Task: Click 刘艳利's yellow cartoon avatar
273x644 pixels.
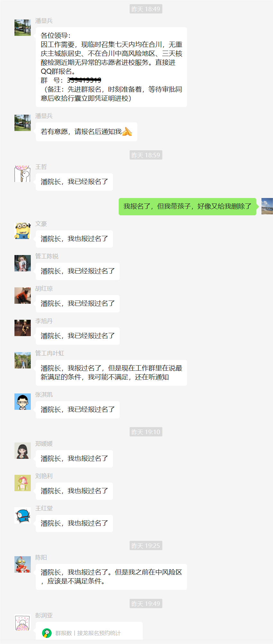Action: point(22,483)
